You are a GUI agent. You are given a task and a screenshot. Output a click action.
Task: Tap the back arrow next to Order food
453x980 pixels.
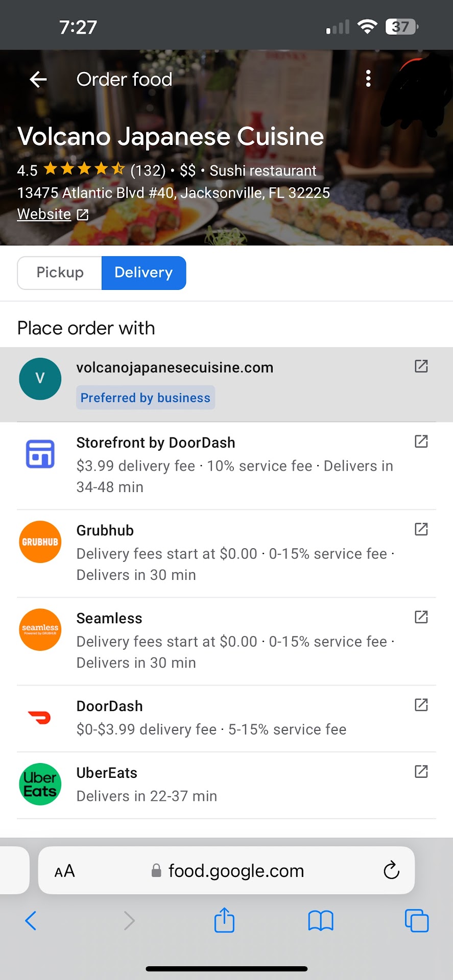38,79
